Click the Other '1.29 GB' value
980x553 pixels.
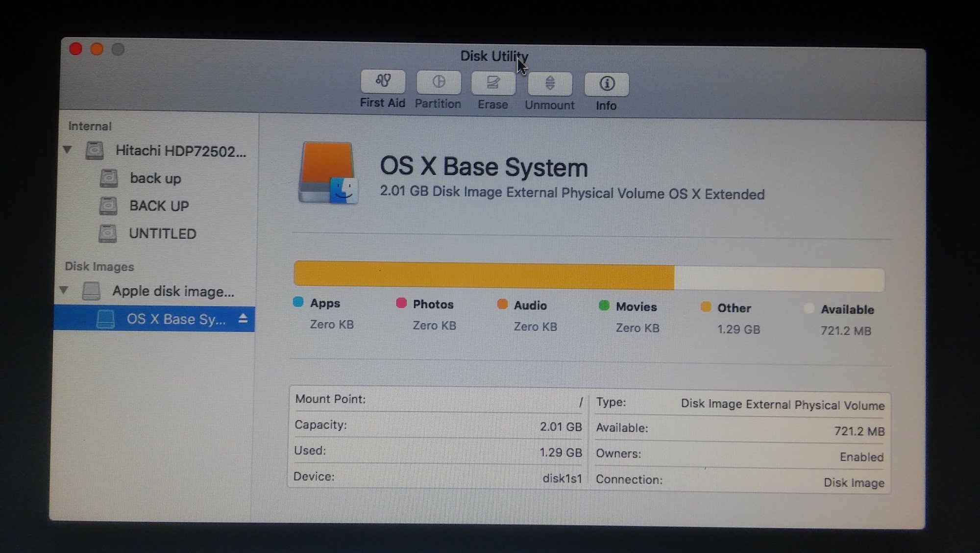739,329
